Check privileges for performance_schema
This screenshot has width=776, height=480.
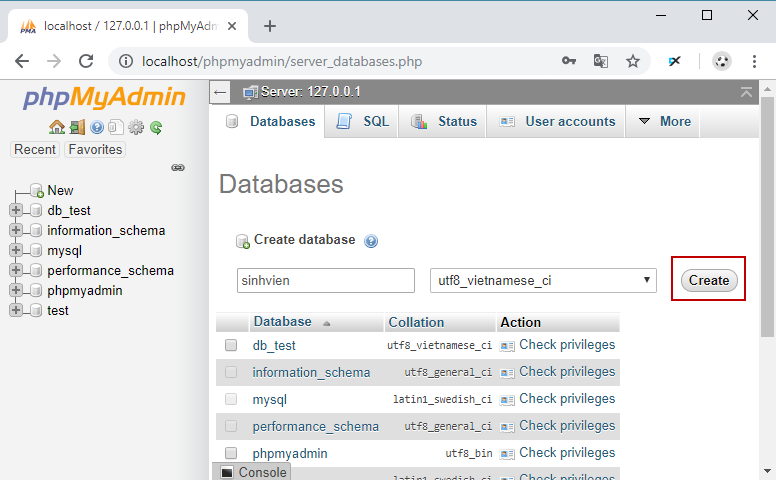click(x=567, y=426)
